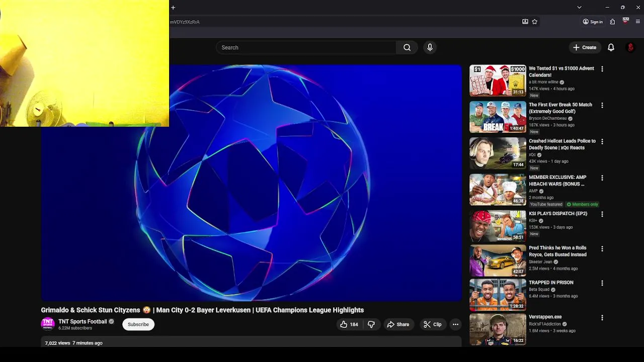The width and height of the screenshot is (644, 362).
Task: Open options for Advent Calendars video
Action: tap(602, 69)
